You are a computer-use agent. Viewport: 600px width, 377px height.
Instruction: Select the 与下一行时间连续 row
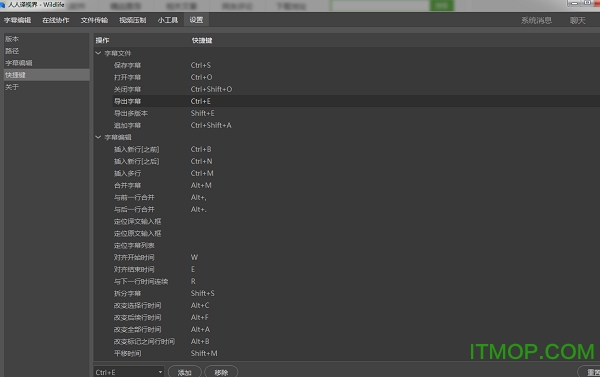347,281
